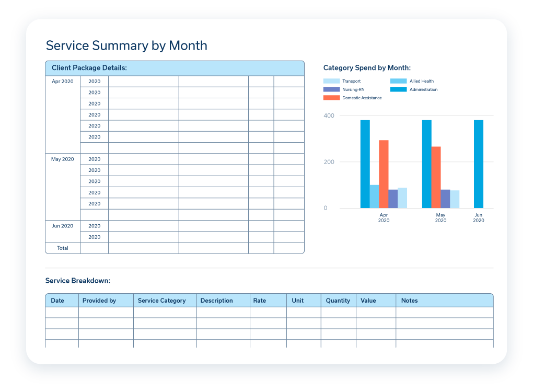This screenshot has height=392, width=533.
Task: Select the May 2020 Domestic Assistance bar
Action: 436,177
